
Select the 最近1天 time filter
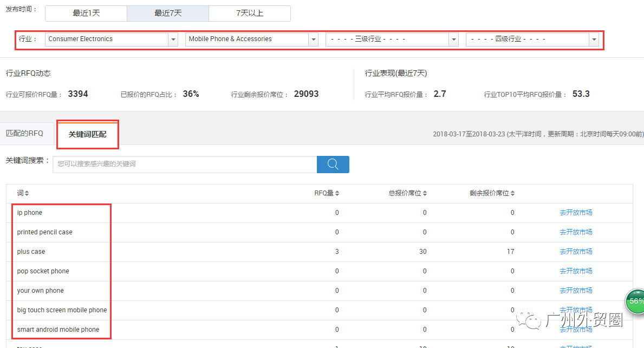[x=86, y=13]
